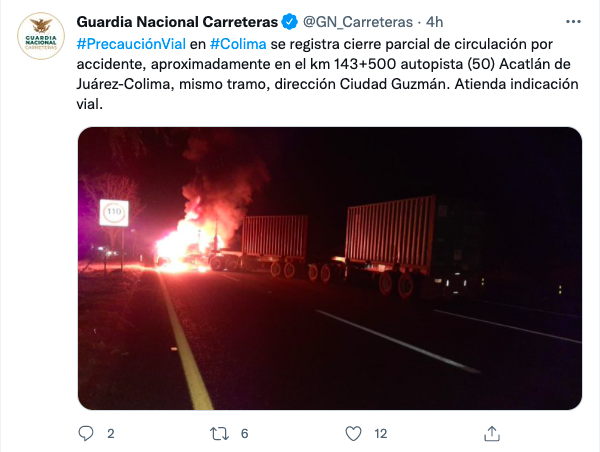
Task: Enlarge the burning truck photo
Action: tap(330, 268)
